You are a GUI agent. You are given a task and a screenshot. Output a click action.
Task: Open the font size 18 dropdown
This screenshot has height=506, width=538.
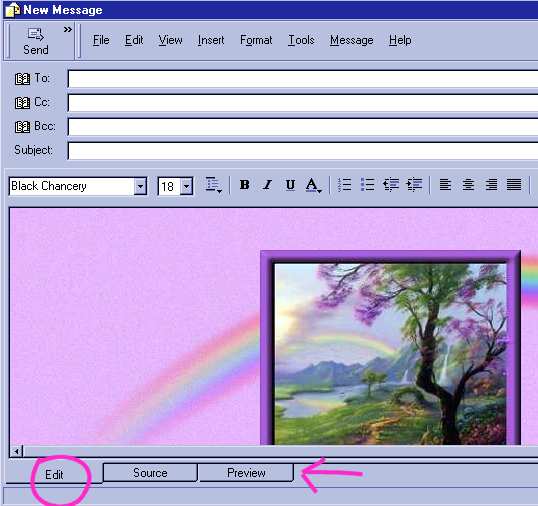click(186, 187)
